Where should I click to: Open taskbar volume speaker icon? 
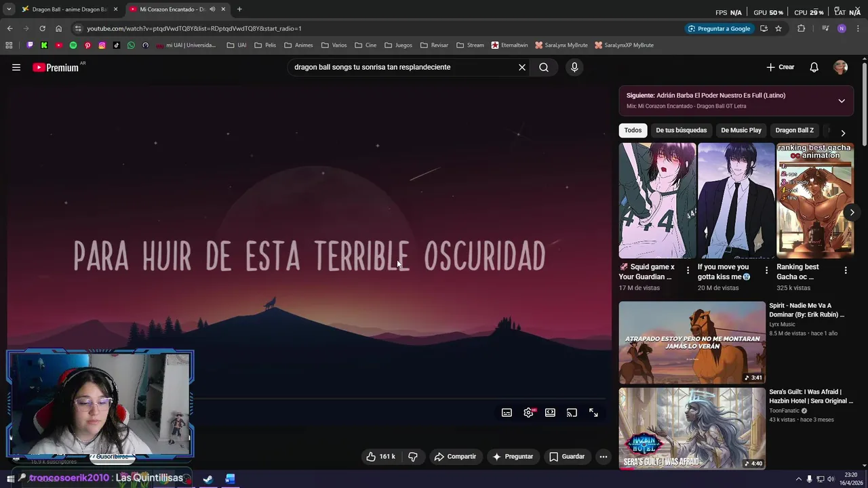click(831, 479)
